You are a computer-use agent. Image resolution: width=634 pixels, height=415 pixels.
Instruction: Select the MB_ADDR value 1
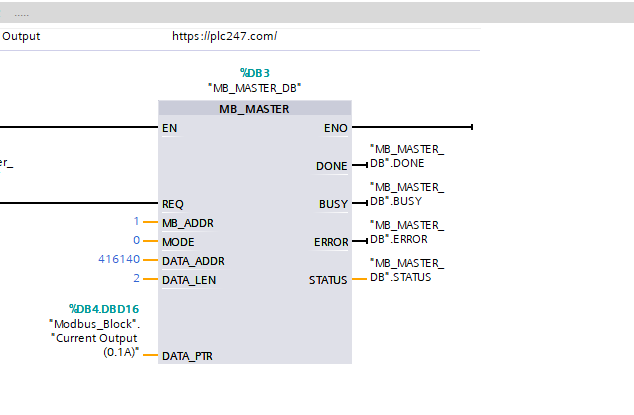(x=136, y=221)
